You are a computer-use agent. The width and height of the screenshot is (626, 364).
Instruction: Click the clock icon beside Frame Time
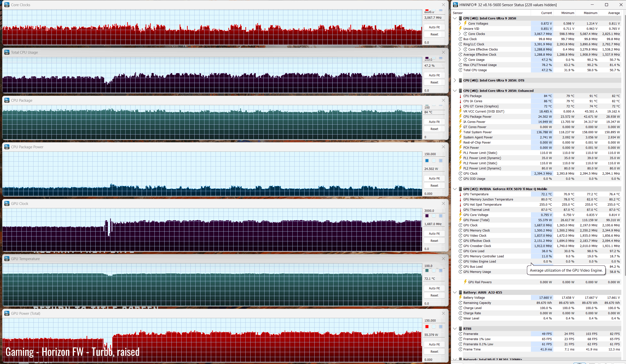pyautogui.click(x=460, y=349)
